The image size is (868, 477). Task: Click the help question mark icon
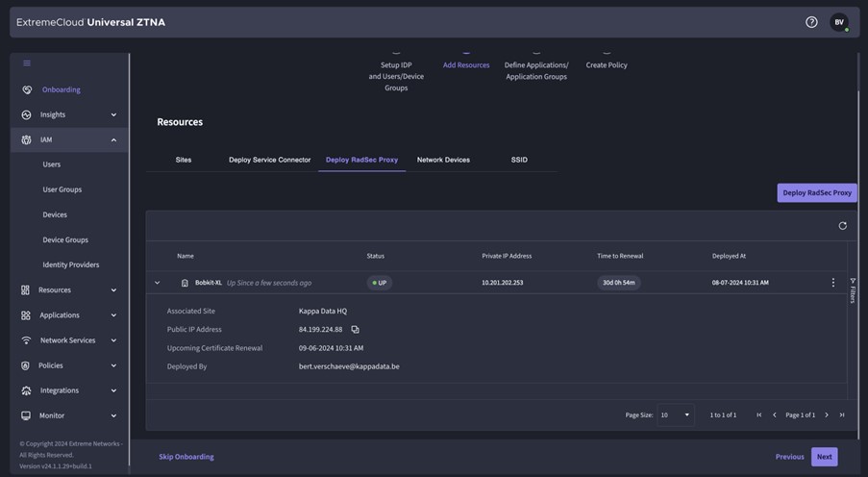click(811, 22)
